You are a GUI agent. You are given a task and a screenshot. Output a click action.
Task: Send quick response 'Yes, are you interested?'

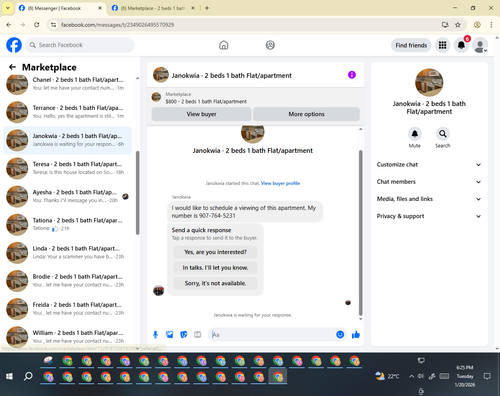coord(215,252)
